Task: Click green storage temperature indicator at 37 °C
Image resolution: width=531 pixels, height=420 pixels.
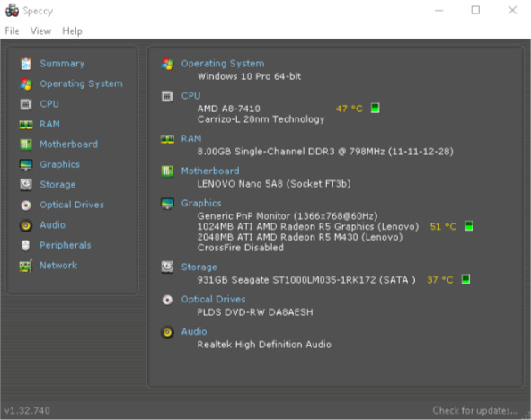Action: [x=465, y=279]
